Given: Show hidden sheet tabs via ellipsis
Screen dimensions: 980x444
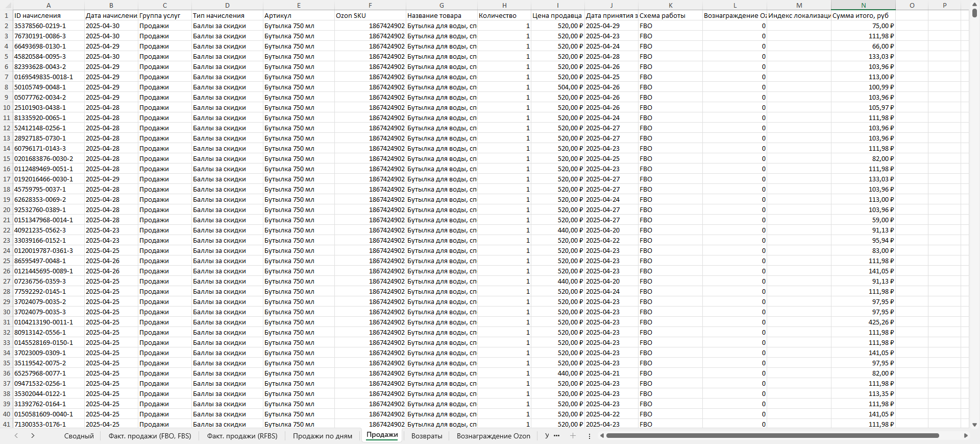Looking at the screenshot, I should click(x=556, y=436).
